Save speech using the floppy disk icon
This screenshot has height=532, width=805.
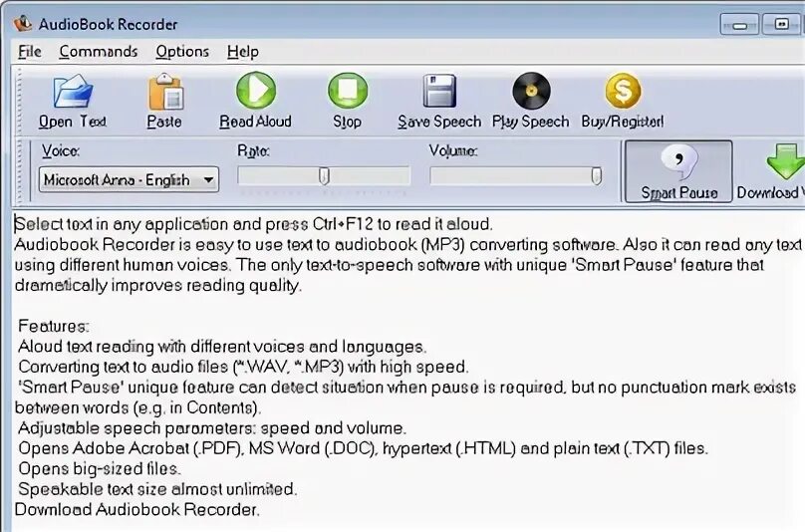pyautogui.click(x=439, y=91)
